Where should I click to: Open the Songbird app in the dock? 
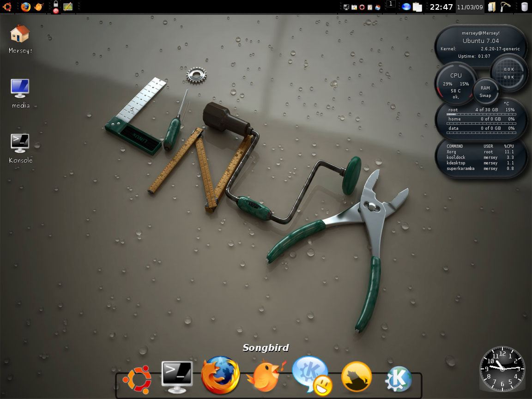click(x=265, y=375)
